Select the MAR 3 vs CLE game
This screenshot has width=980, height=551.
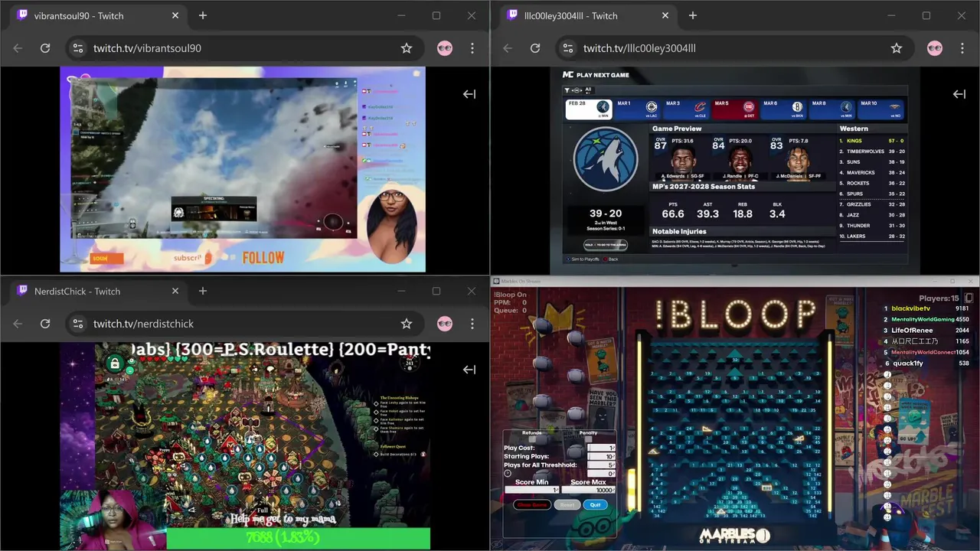pyautogui.click(x=686, y=109)
